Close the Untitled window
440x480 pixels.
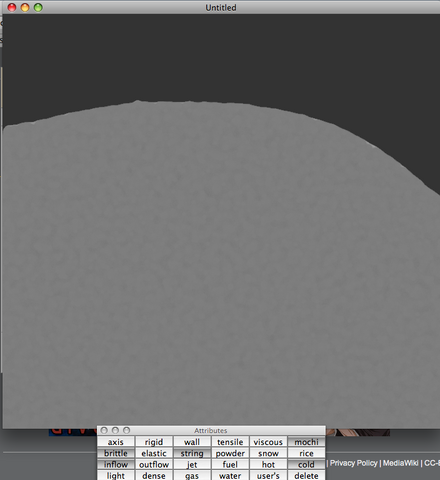coord(12,7)
